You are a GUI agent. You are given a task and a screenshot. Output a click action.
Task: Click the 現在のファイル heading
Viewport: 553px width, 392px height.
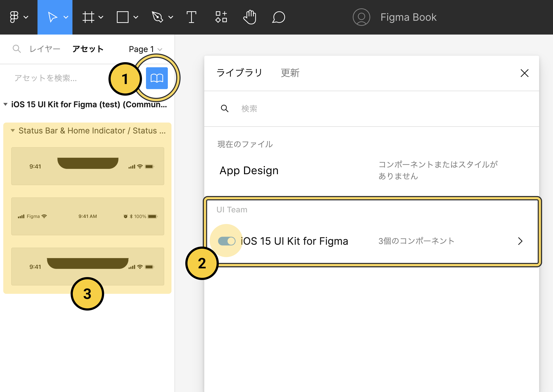[245, 144]
